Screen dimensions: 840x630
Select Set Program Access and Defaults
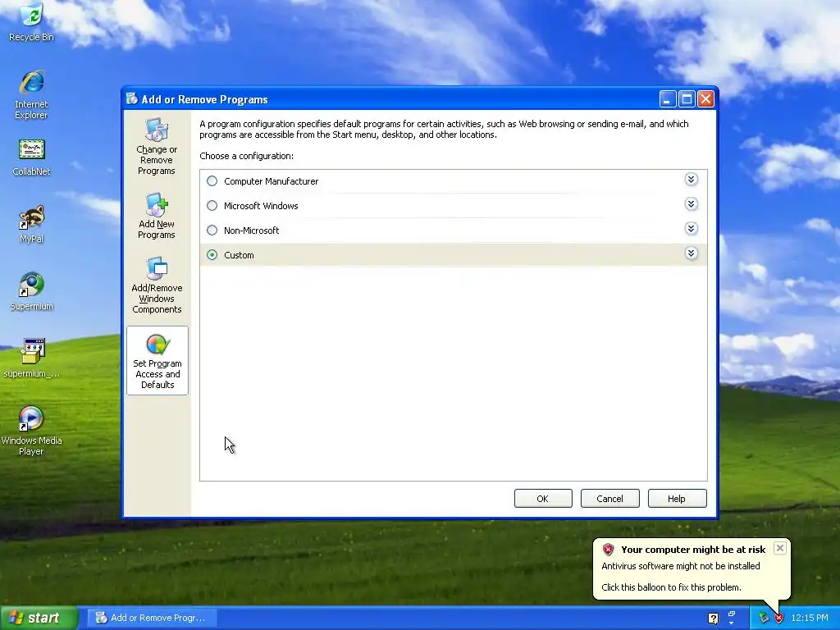click(x=157, y=361)
